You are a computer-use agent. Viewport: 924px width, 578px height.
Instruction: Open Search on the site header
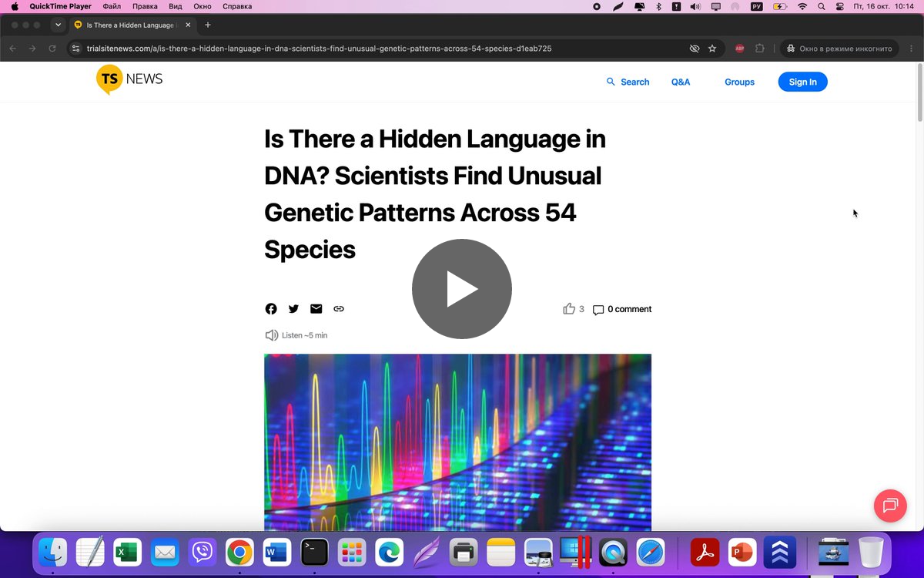tap(628, 82)
